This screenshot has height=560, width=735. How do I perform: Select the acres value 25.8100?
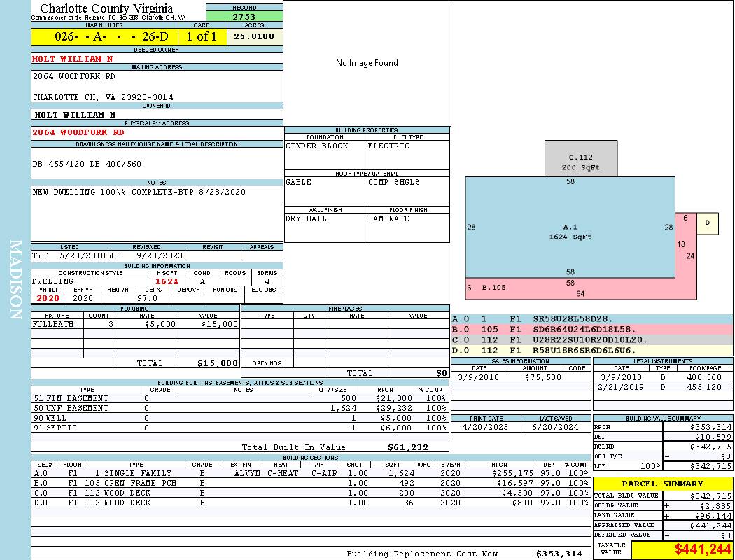[254, 36]
